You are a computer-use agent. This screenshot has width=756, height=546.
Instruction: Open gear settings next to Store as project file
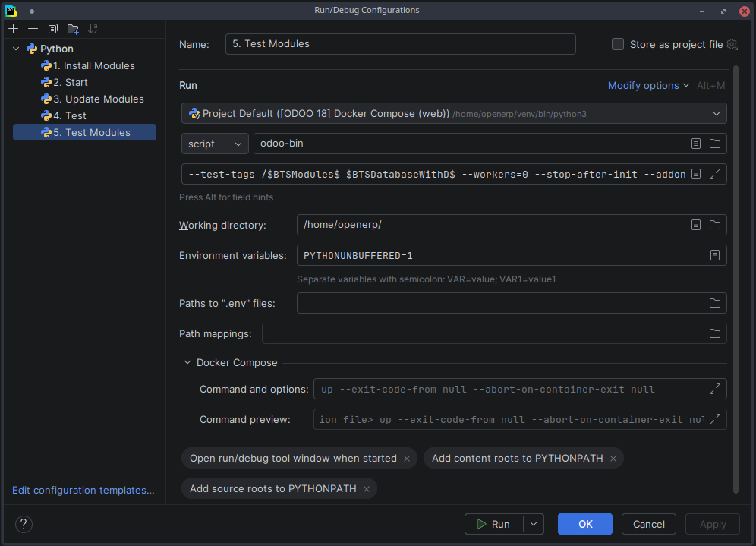point(732,44)
